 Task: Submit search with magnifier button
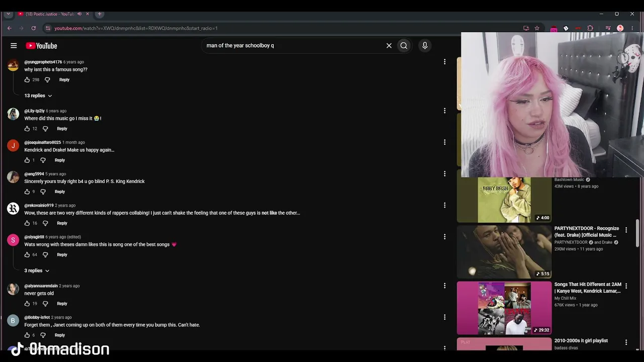[x=404, y=46]
